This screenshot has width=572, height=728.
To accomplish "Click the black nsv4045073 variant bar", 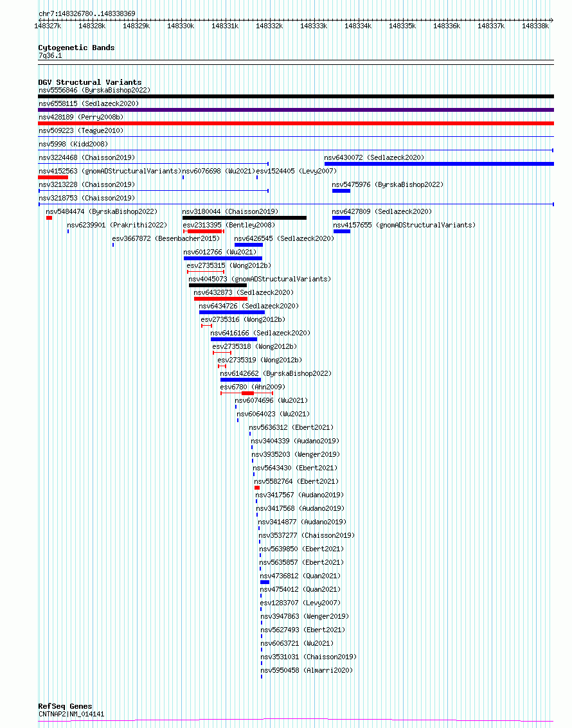I will coord(218,285).
